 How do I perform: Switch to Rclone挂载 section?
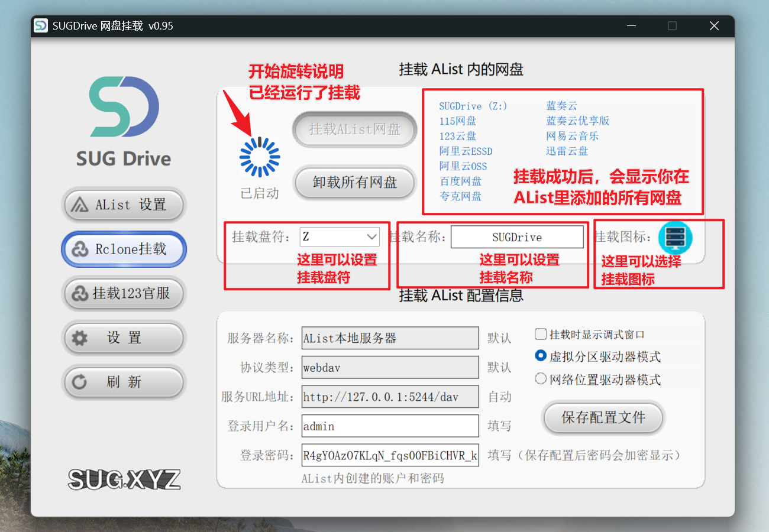coord(124,249)
